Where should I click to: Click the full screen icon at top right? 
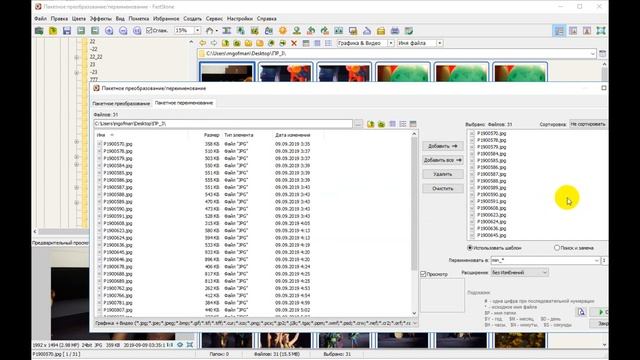601,31
